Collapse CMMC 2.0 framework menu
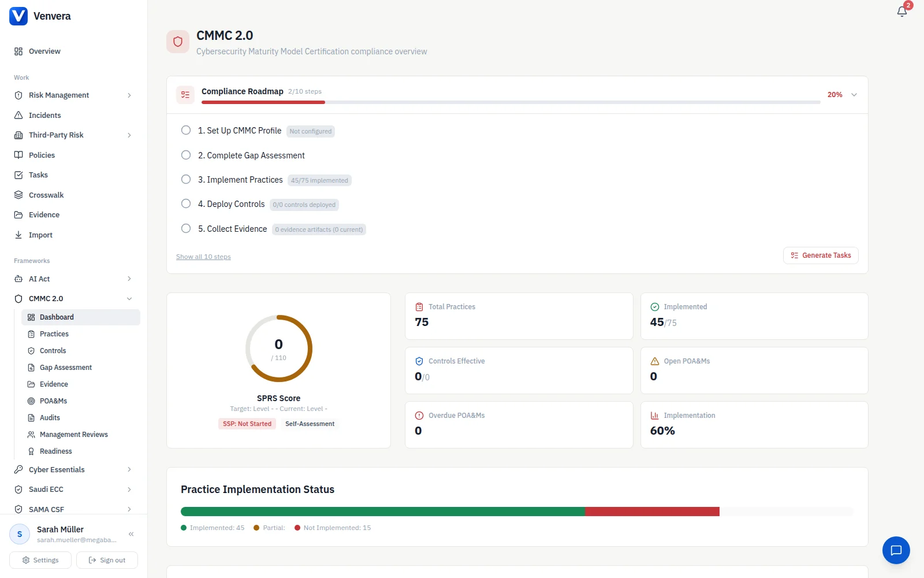The height and width of the screenshot is (578, 924). pyautogui.click(x=129, y=299)
